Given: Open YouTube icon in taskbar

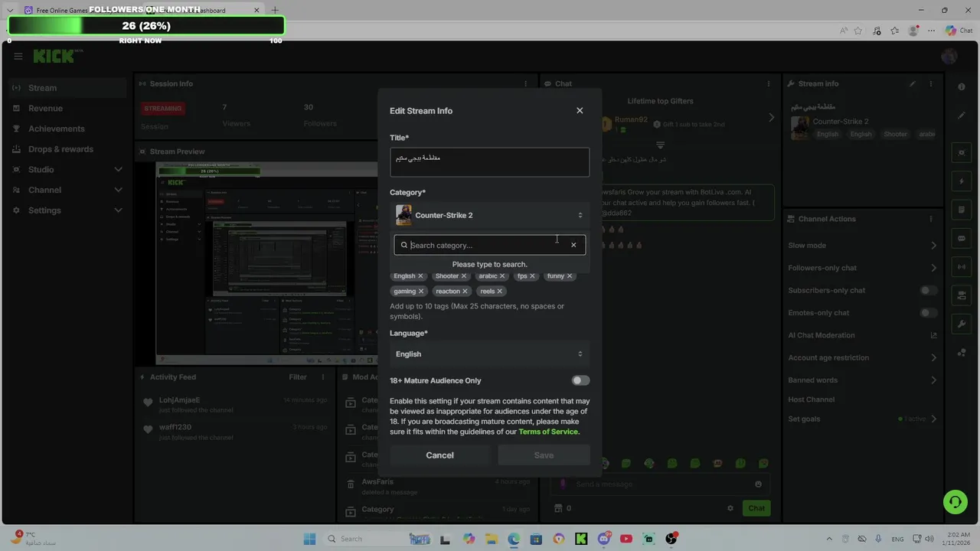Looking at the screenshot, I should pyautogui.click(x=626, y=539).
